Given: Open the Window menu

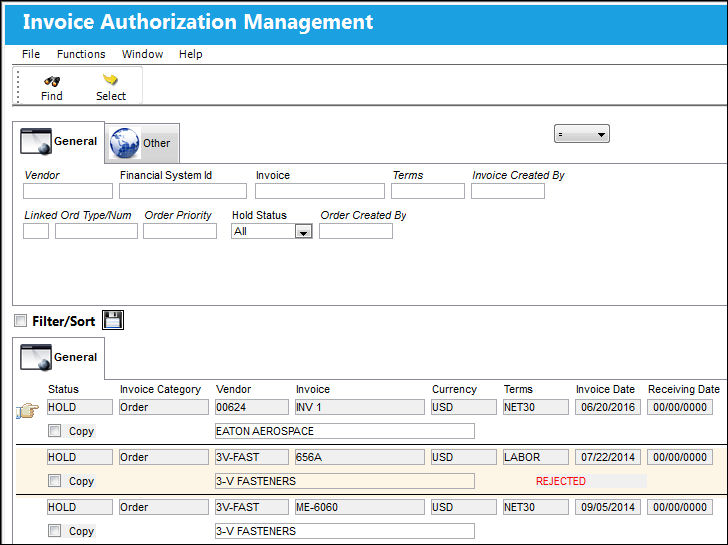Looking at the screenshot, I should pos(143,54).
